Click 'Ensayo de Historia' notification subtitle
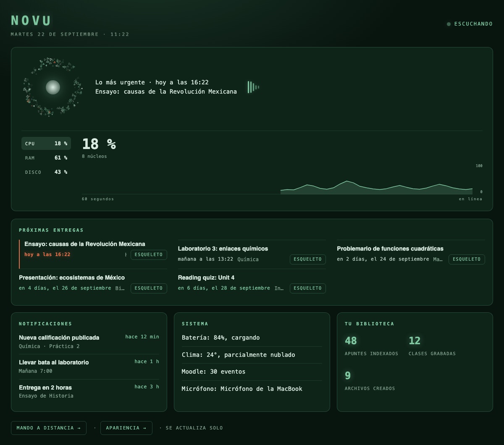The height and width of the screenshot is (445, 504). point(46,396)
